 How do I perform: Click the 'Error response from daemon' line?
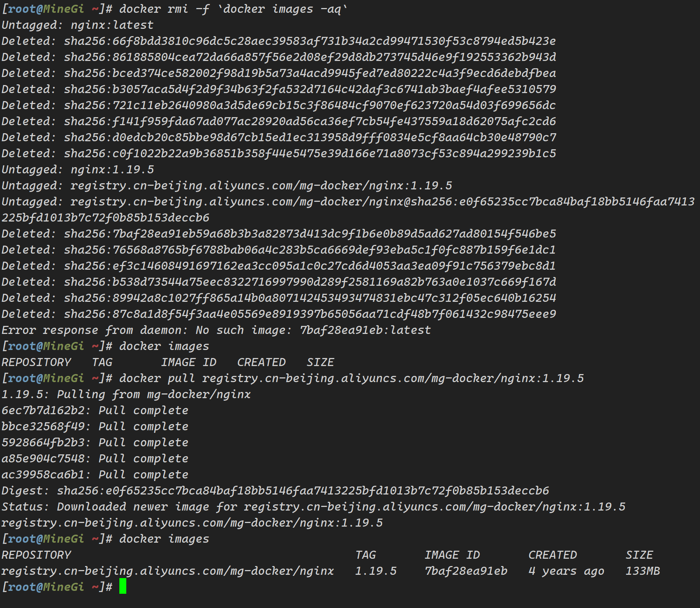click(x=216, y=330)
